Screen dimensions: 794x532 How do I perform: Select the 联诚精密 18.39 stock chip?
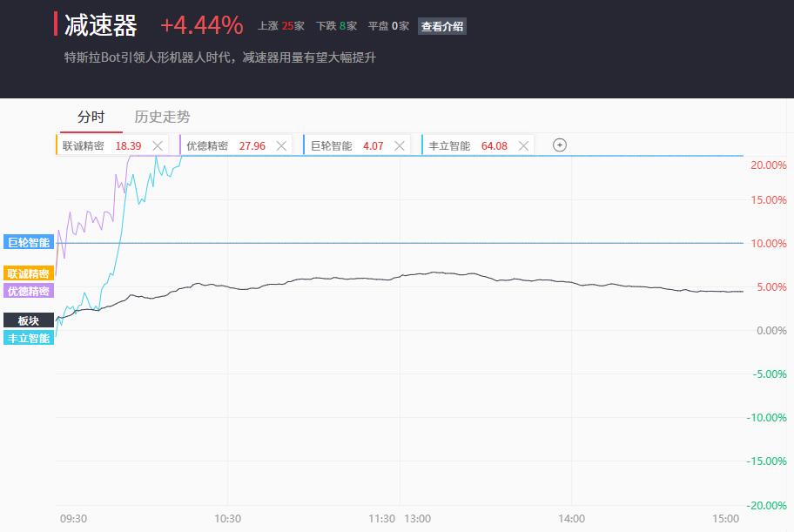tap(112, 145)
